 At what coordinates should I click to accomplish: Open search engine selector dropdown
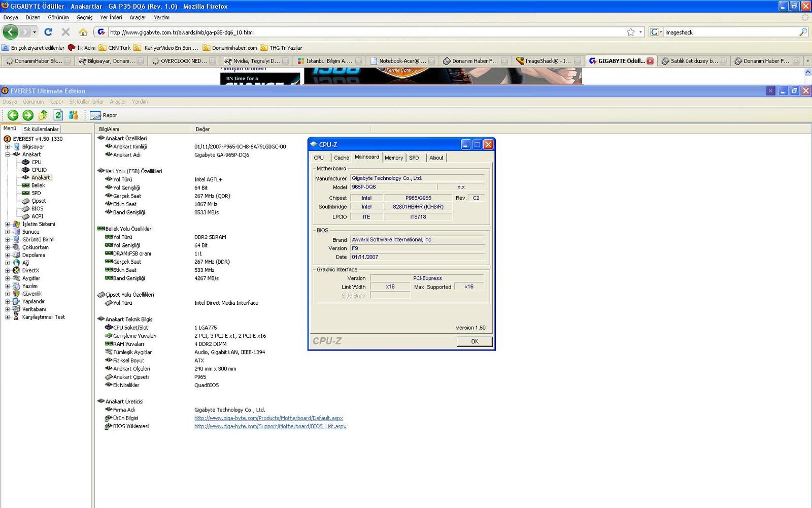coord(656,32)
